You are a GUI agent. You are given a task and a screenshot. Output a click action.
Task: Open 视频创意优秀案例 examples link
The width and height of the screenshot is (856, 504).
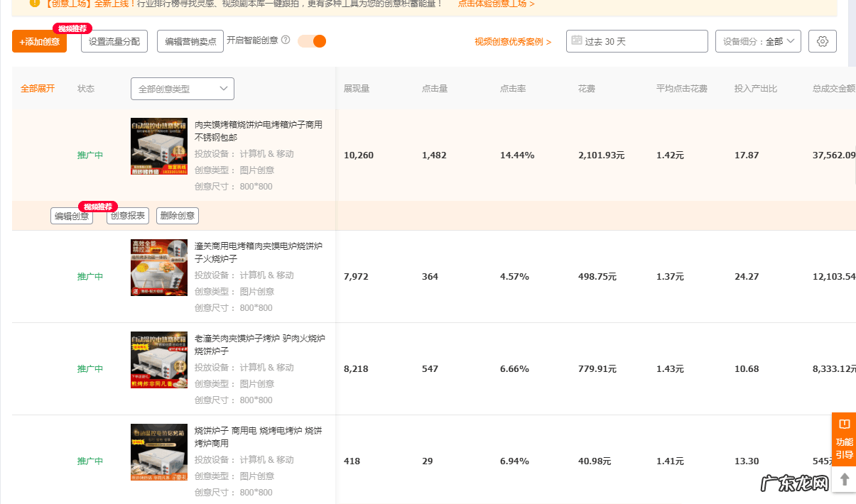click(506, 41)
